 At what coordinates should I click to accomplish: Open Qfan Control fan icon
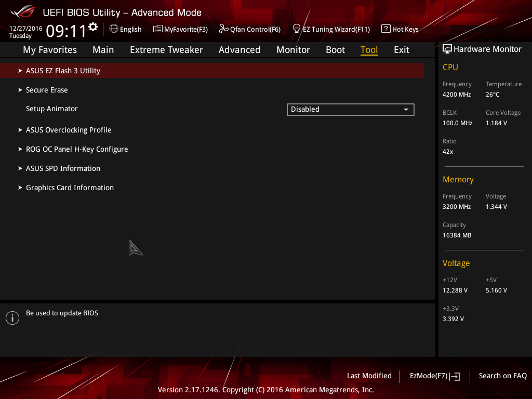[223, 29]
